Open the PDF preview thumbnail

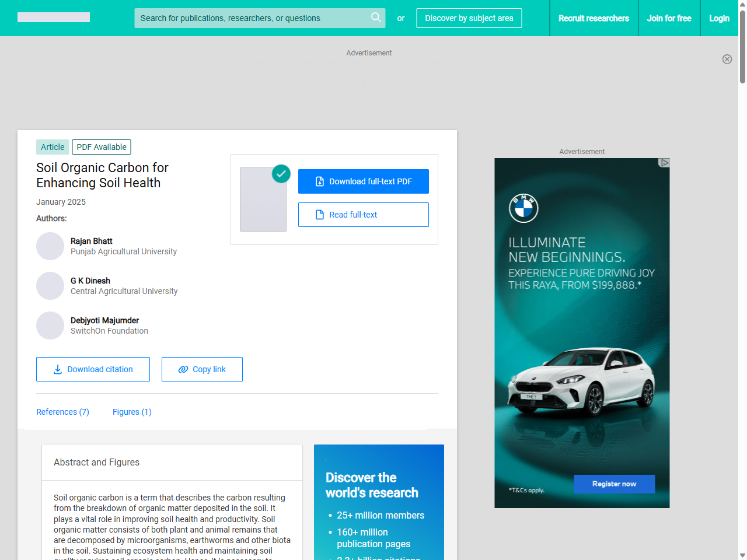click(263, 199)
